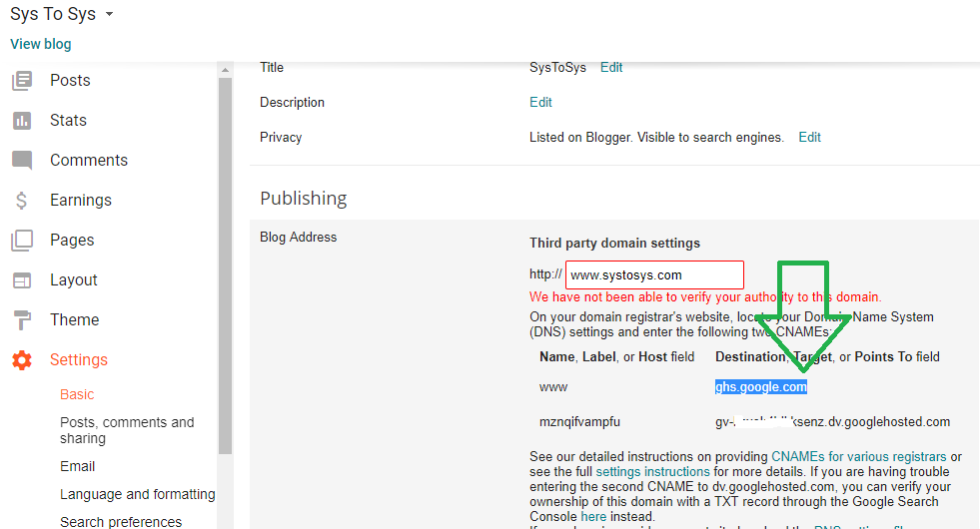This screenshot has height=529, width=980.
Task: Select the Basic settings sub-item
Action: pyautogui.click(x=77, y=394)
